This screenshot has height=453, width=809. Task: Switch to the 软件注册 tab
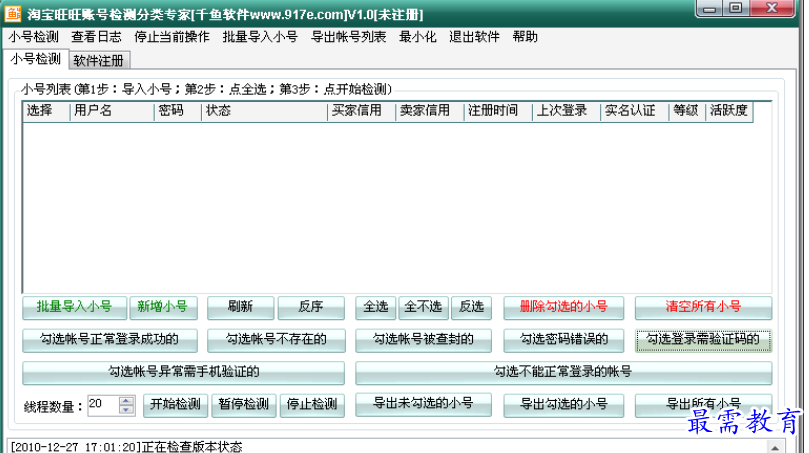tap(99, 60)
